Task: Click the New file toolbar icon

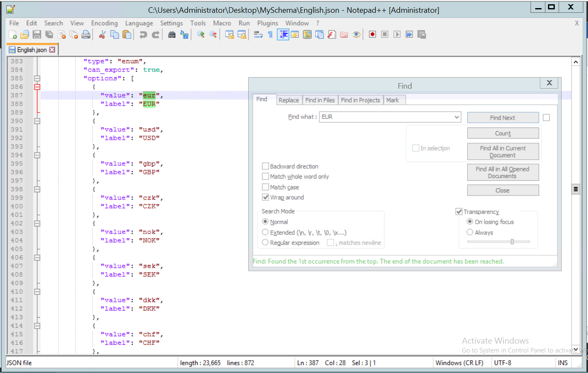Action: pyautogui.click(x=13, y=35)
